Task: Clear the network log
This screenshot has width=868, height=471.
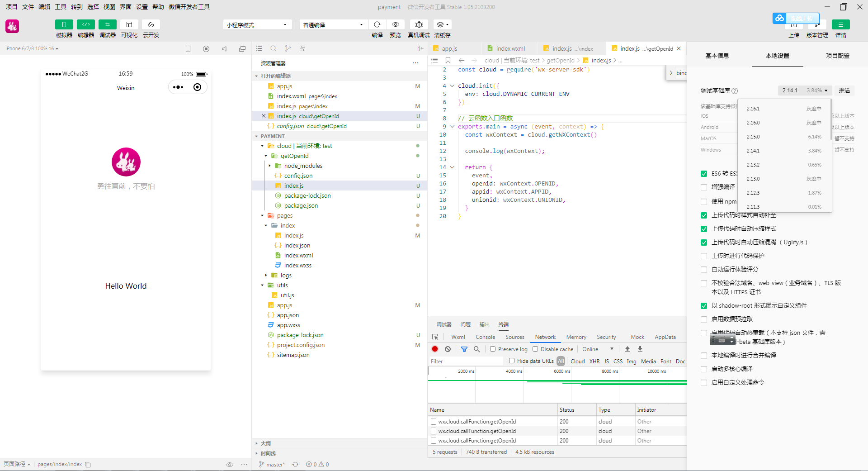Action: [x=448, y=349]
